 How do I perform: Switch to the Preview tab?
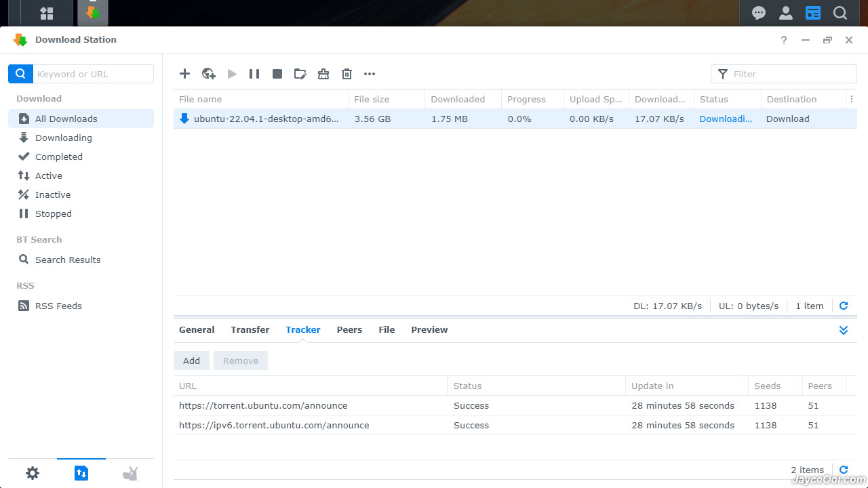(429, 329)
